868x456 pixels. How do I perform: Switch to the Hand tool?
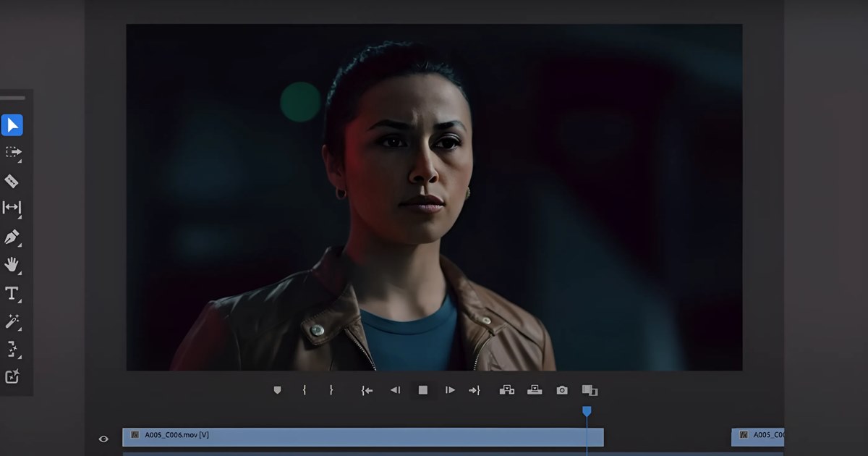(x=12, y=265)
